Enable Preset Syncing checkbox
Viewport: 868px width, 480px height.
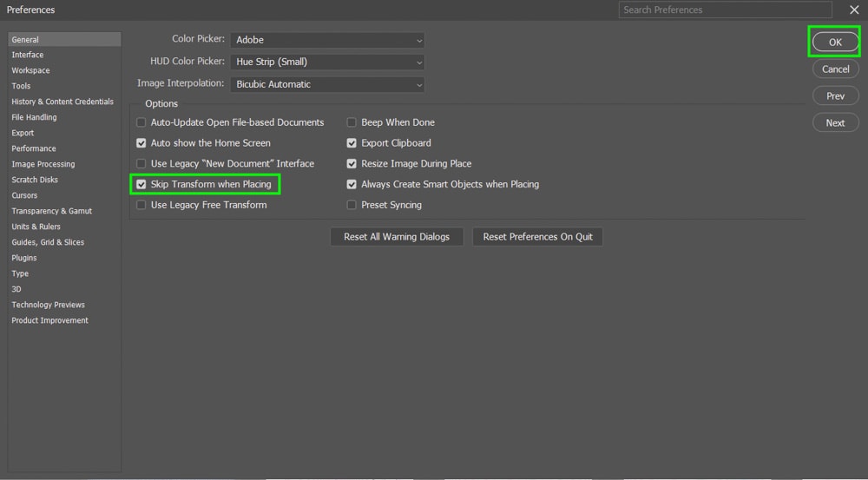pos(352,205)
